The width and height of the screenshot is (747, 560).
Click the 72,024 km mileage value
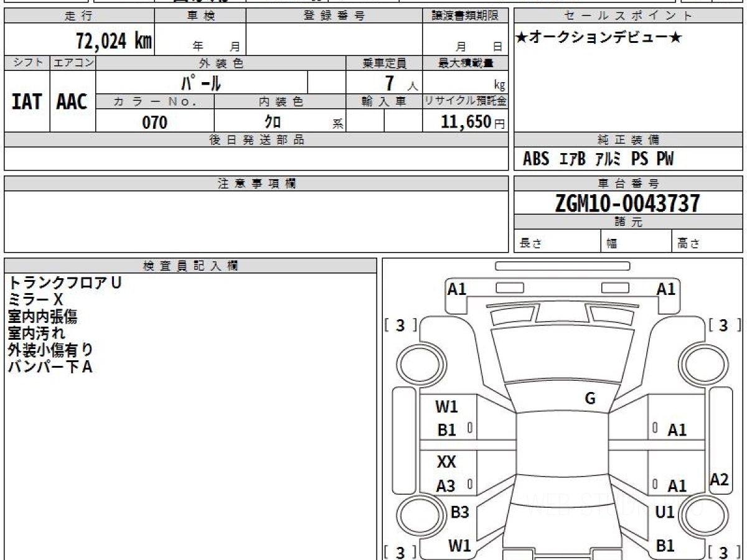pyautogui.click(x=113, y=42)
